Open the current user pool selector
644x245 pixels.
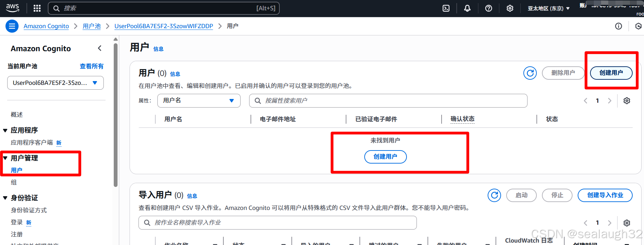[55, 83]
